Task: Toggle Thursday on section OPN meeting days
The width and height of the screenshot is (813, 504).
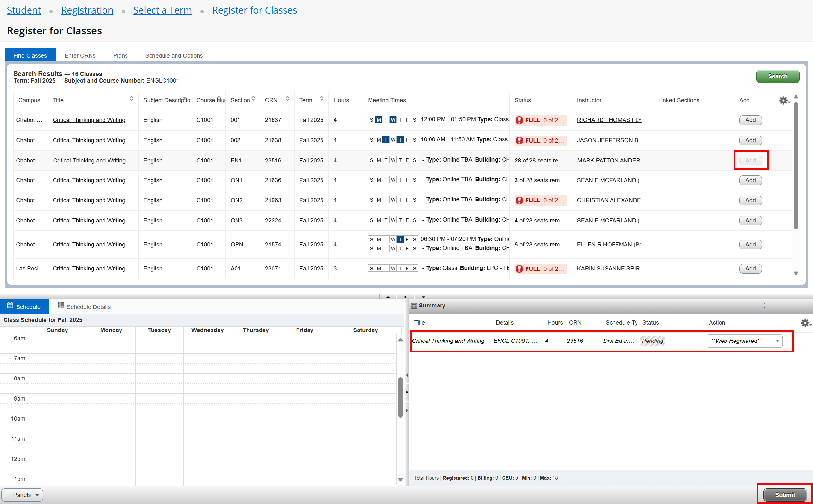Action: pos(400,239)
